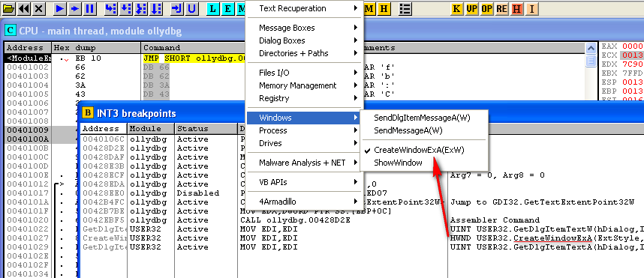Click Address column header in INT3 breakpoints
Screen dimensions: 644x278
click(104, 129)
